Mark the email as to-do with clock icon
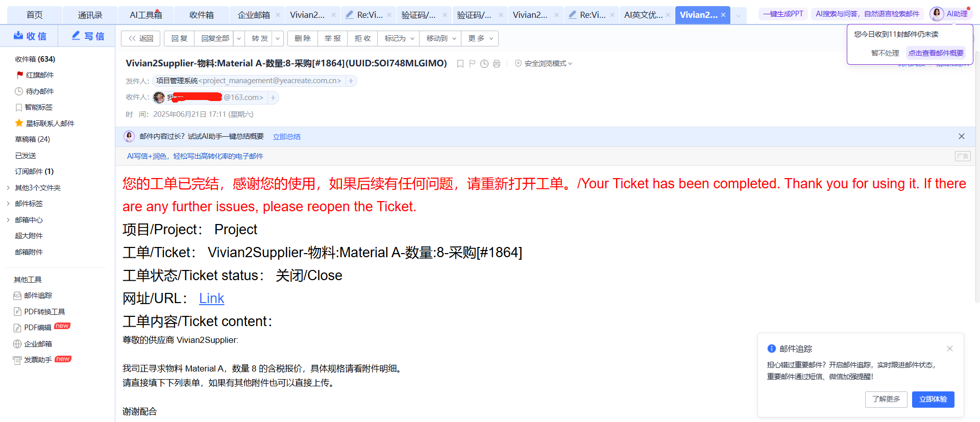 (x=484, y=64)
